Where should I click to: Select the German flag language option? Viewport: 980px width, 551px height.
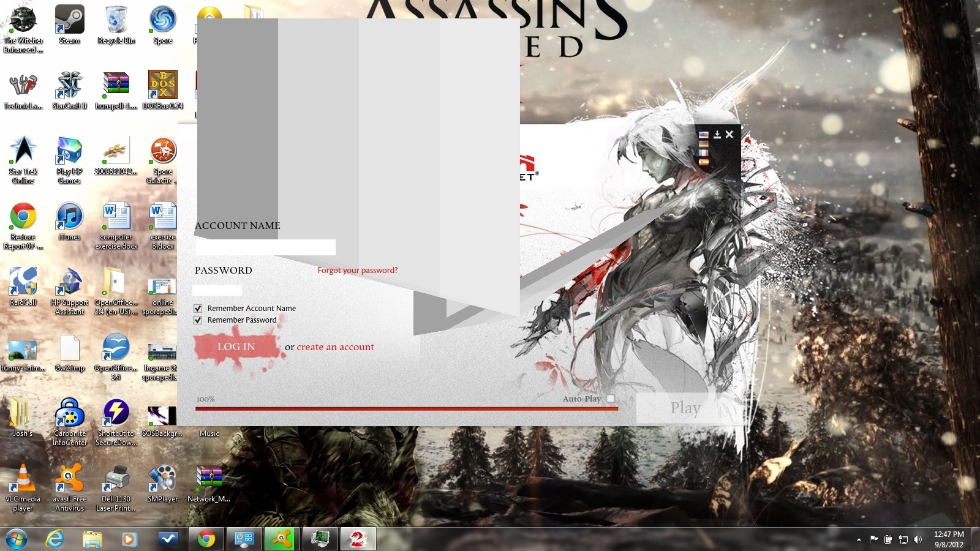click(704, 144)
